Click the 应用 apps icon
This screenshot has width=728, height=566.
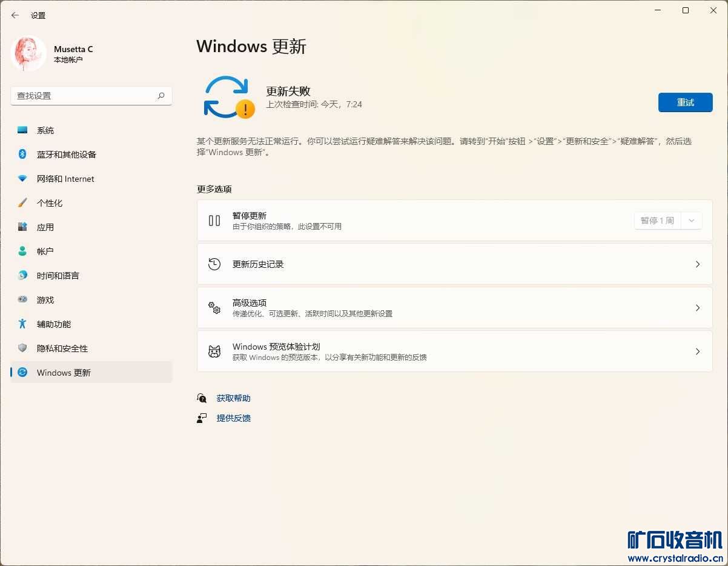coord(22,227)
